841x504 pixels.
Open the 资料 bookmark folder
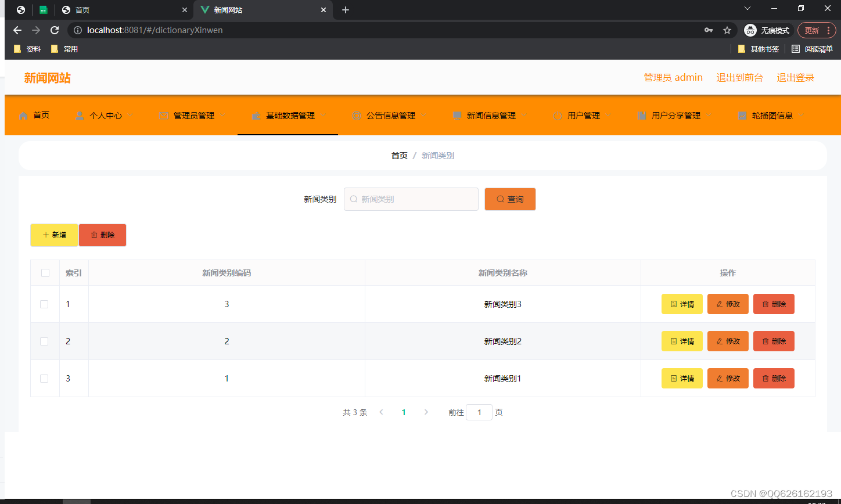(27, 49)
